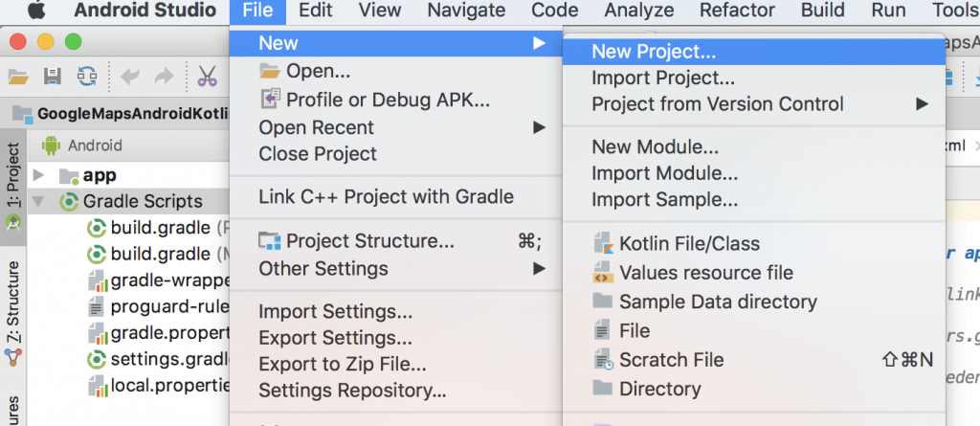The image size is (980, 426).
Task: Click Close Project menu item
Action: pyautogui.click(x=395, y=153)
